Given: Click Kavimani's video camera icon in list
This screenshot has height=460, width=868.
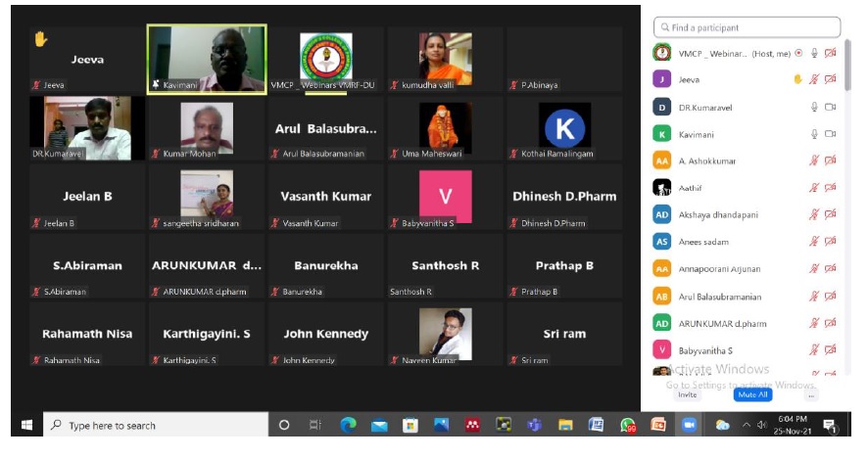Looking at the screenshot, I should 830,134.
